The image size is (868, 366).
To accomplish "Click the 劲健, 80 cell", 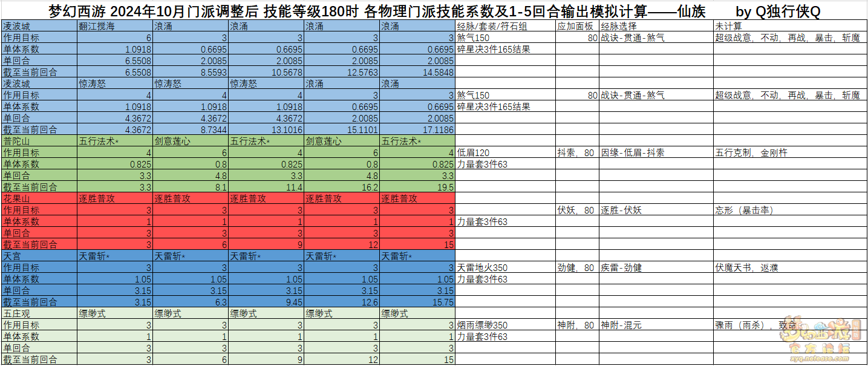I will [x=577, y=267].
